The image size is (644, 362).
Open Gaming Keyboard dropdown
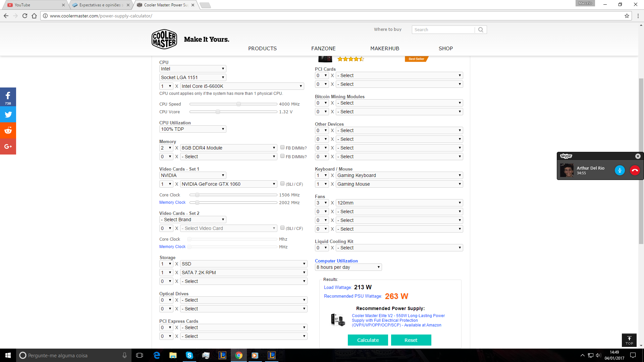(x=399, y=175)
